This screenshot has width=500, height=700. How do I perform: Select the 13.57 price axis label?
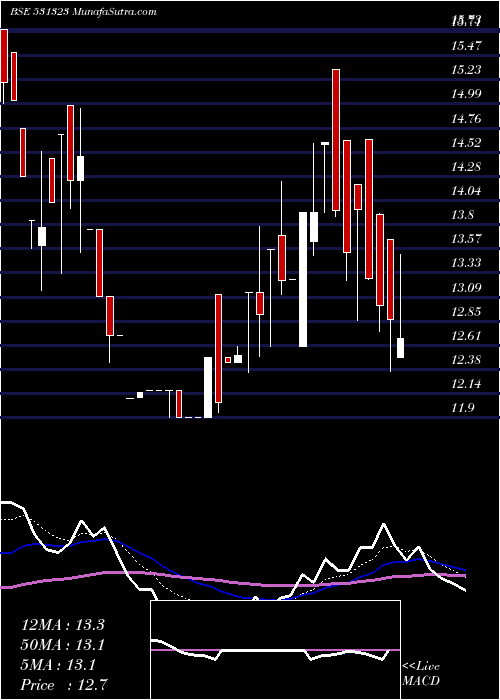[467, 238]
